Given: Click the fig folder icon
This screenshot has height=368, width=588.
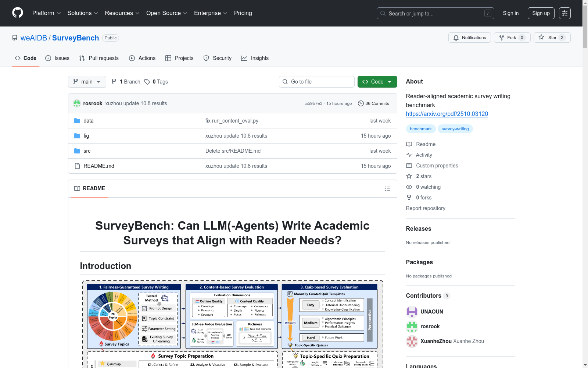Looking at the screenshot, I should point(77,136).
